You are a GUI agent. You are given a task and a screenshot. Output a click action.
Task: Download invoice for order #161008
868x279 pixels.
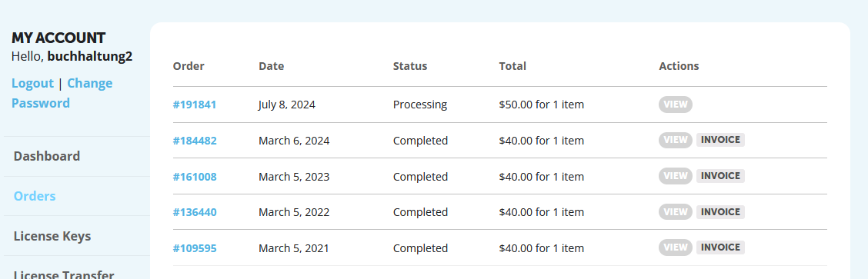tap(720, 176)
